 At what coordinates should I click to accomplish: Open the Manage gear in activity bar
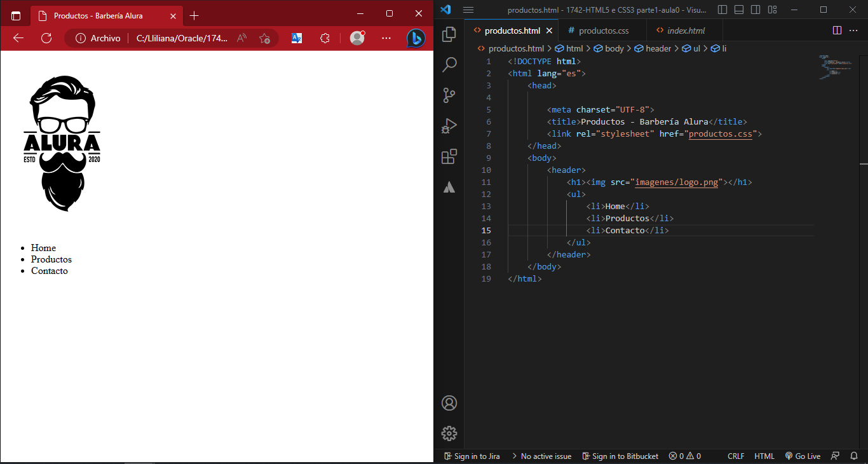click(x=449, y=433)
